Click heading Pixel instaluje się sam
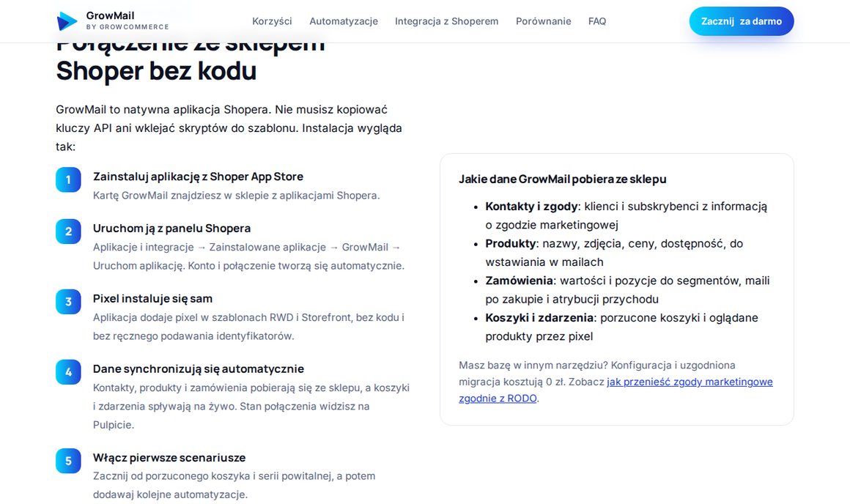 click(153, 299)
